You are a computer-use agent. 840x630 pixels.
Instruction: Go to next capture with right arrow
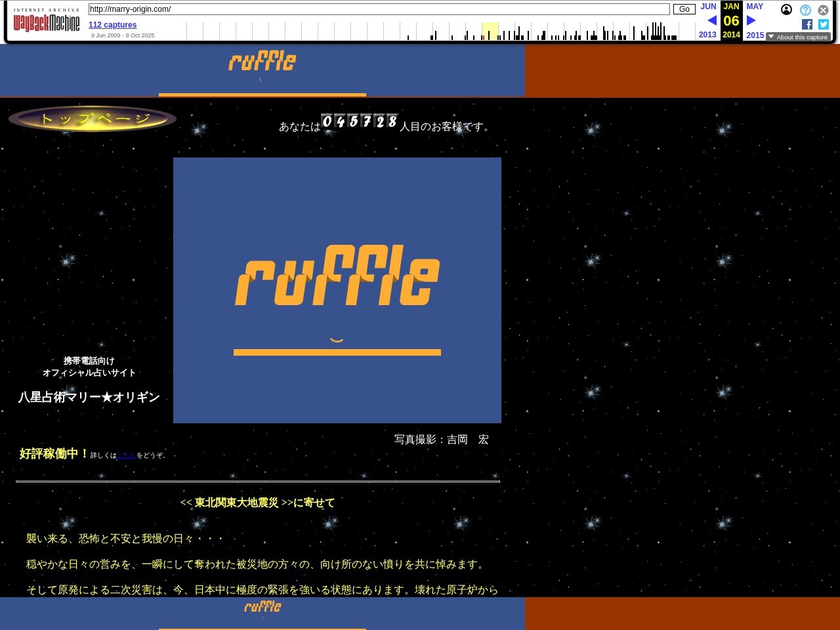click(x=751, y=20)
